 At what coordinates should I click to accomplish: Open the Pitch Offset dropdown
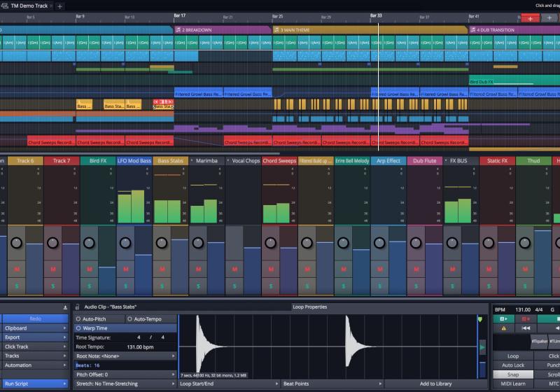[x=125, y=374]
